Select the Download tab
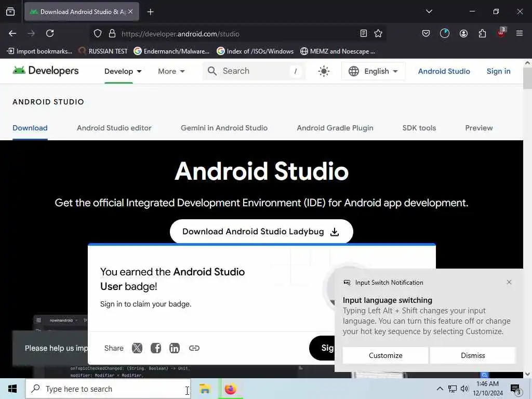Image resolution: width=532 pixels, height=399 pixels. 30,128
